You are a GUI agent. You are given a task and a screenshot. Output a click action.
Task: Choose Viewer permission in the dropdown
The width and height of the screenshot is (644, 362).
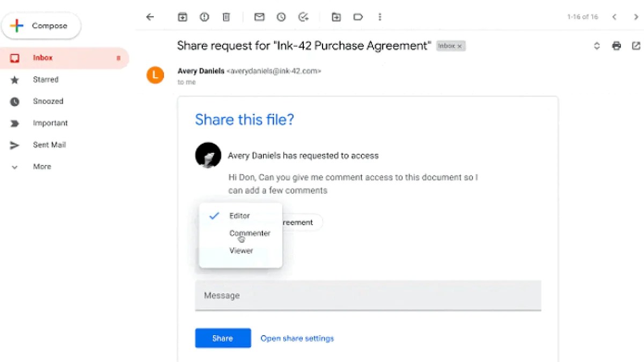[x=241, y=250]
